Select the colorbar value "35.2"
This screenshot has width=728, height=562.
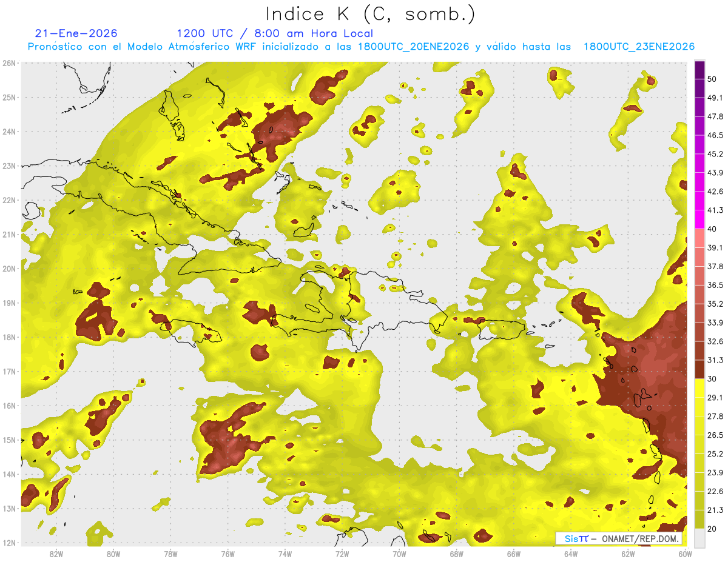tap(715, 304)
